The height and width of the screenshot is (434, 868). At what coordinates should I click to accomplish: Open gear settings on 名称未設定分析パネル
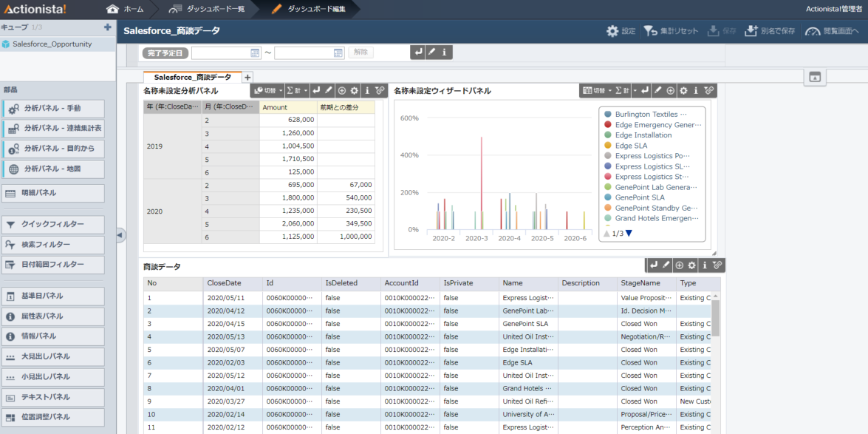(x=355, y=90)
